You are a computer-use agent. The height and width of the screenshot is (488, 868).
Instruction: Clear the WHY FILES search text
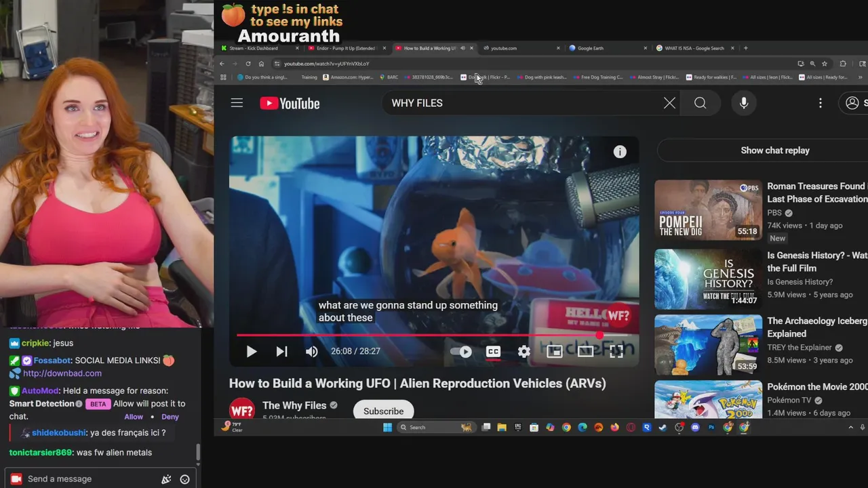669,103
